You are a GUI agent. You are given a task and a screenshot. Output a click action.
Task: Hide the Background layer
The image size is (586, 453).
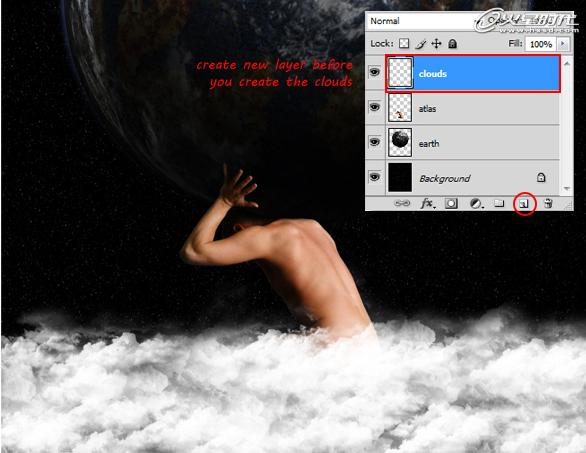(374, 177)
